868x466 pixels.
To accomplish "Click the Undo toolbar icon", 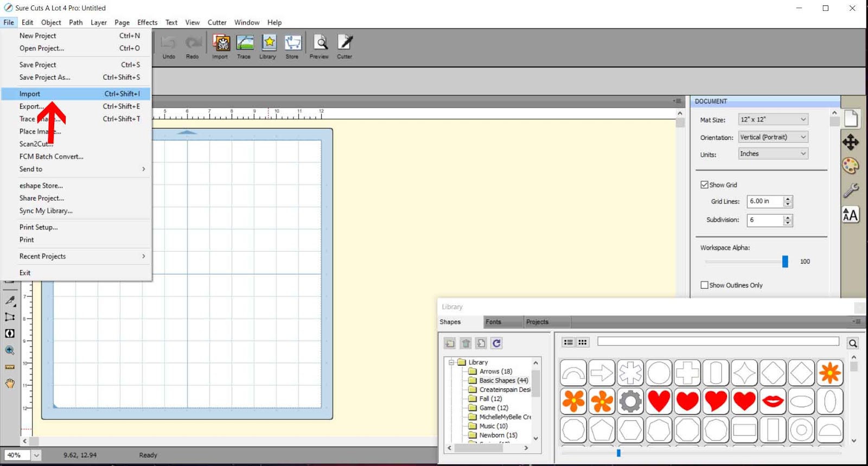I will (169, 47).
